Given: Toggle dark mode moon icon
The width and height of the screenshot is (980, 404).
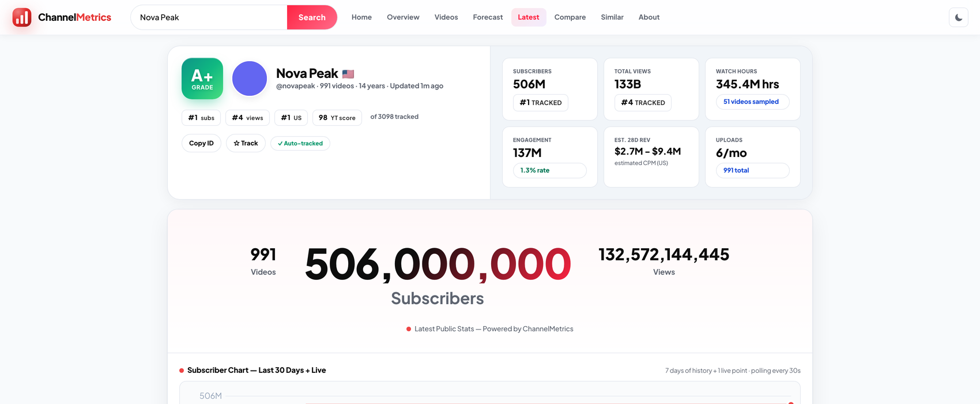Looking at the screenshot, I should (x=959, y=17).
